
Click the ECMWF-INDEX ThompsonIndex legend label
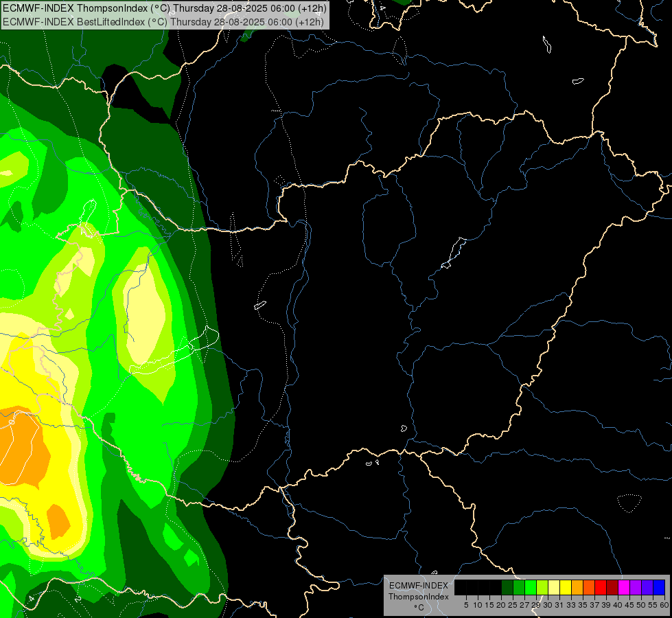pyautogui.click(x=418, y=591)
